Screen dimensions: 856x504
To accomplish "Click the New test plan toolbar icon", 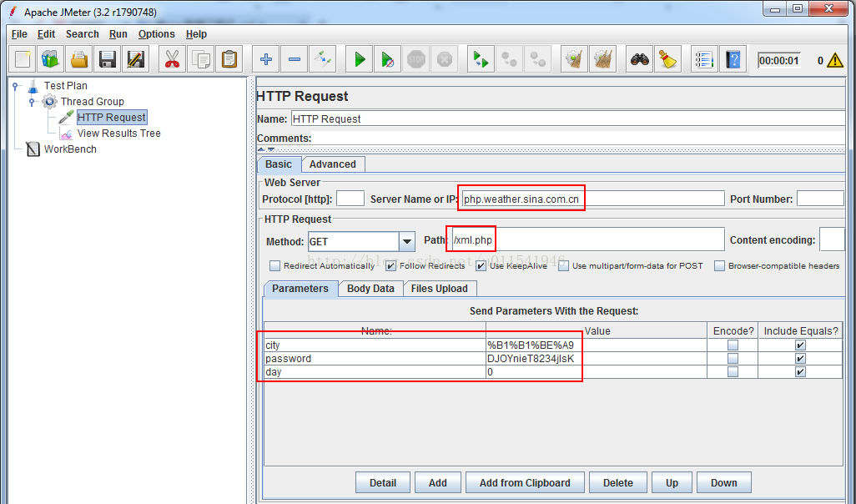I will click(x=23, y=59).
